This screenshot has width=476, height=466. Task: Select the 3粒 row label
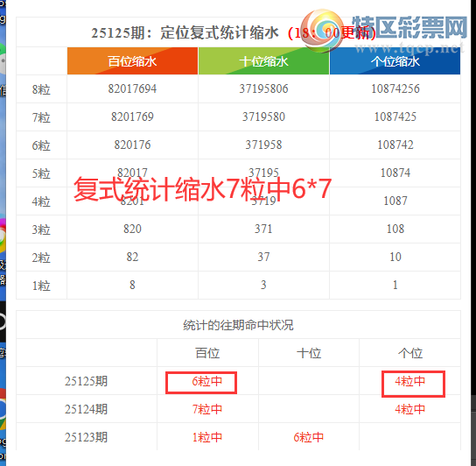point(41,229)
